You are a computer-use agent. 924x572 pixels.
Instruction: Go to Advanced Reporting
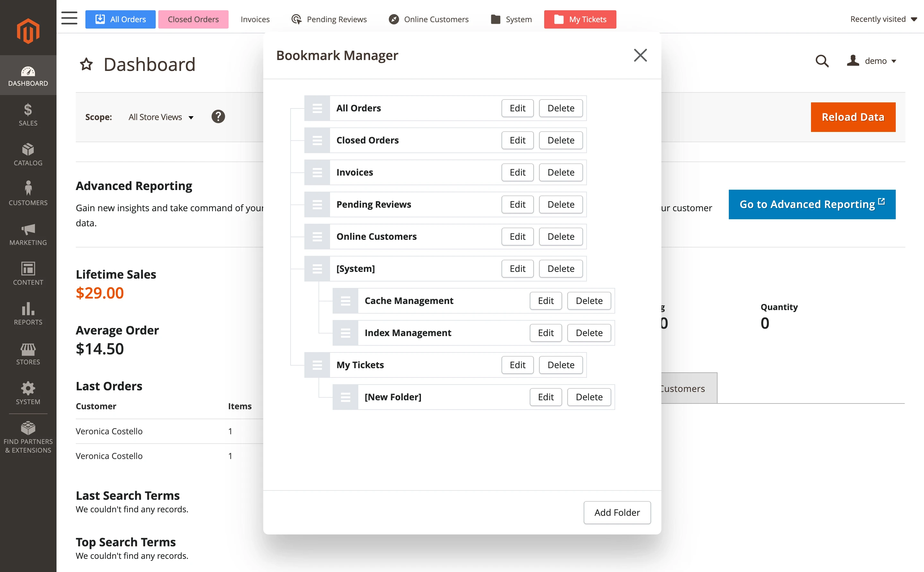[812, 204]
